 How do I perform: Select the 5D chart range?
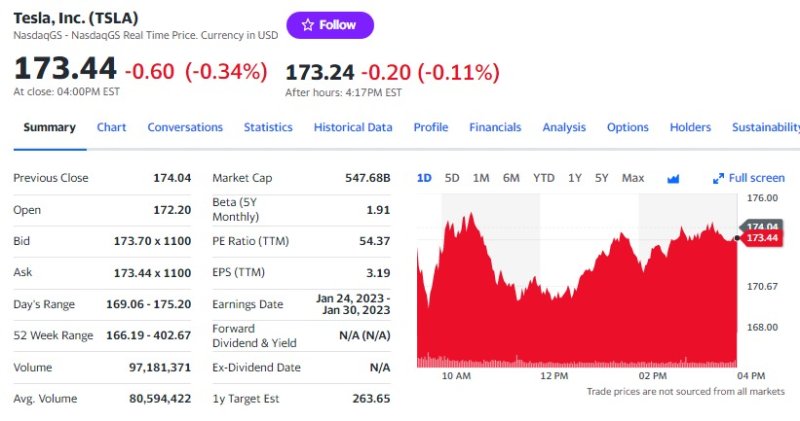pos(452,178)
